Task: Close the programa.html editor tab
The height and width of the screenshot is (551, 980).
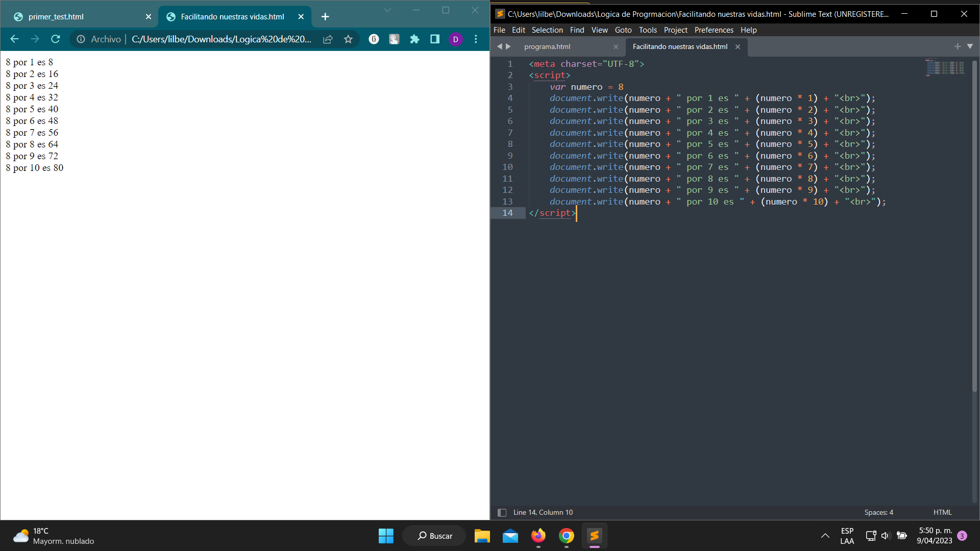Action: (616, 46)
